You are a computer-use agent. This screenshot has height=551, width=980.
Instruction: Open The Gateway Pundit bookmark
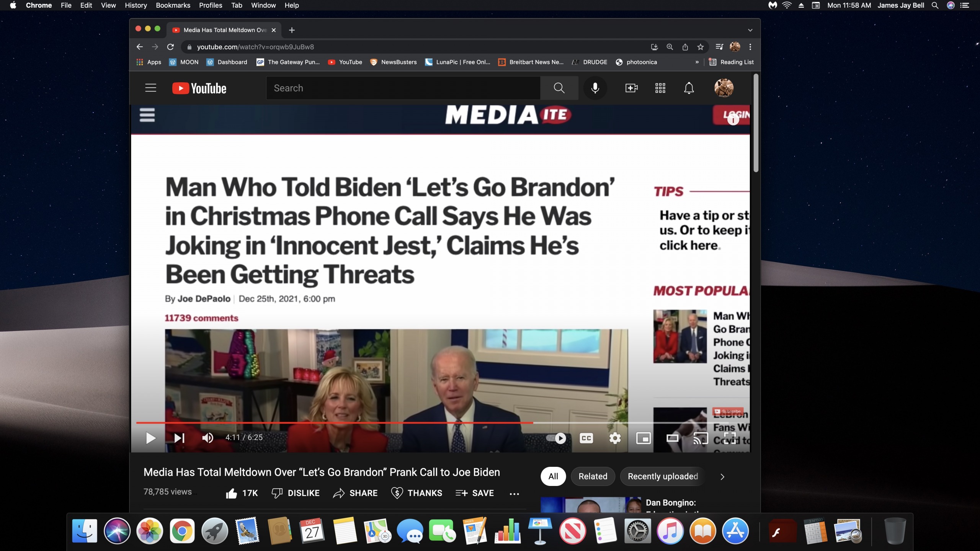pyautogui.click(x=287, y=62)
